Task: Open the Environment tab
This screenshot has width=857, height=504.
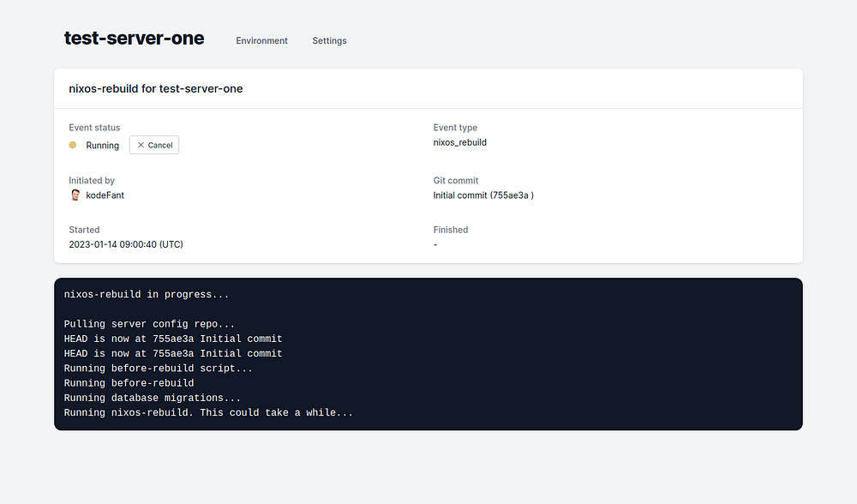Action: 262,41
